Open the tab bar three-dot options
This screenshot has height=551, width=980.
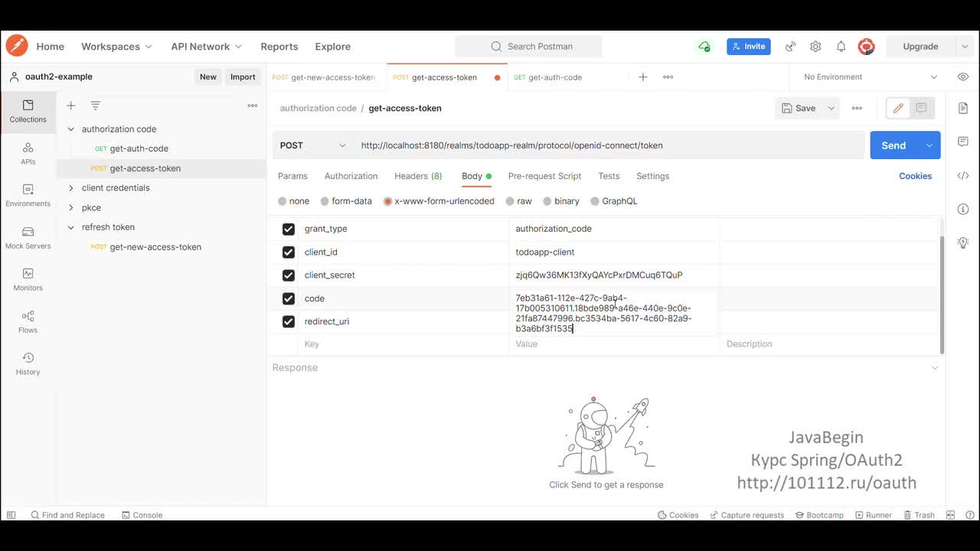tap(668, 77)
